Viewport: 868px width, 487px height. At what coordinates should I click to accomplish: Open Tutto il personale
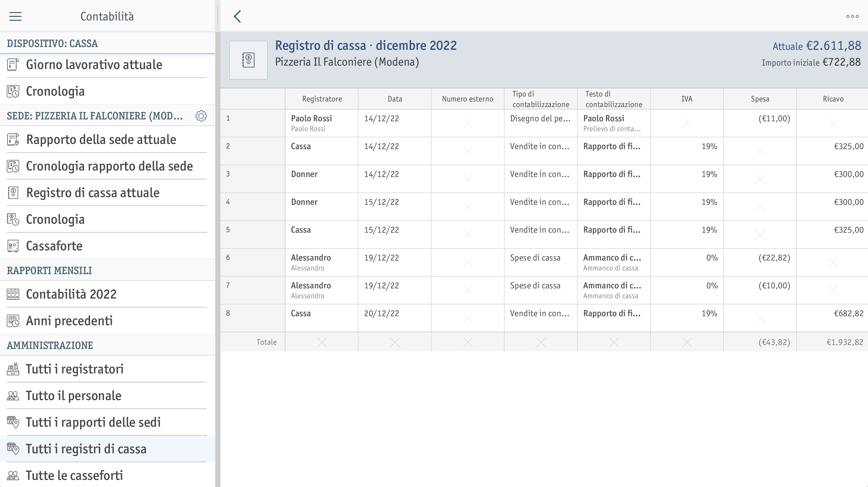[x=107, y=396]
